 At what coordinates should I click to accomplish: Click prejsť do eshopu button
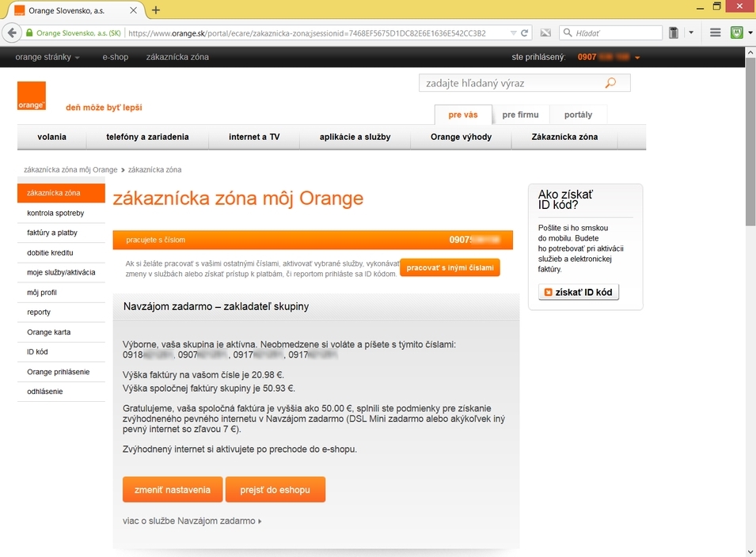click(275, 490)
